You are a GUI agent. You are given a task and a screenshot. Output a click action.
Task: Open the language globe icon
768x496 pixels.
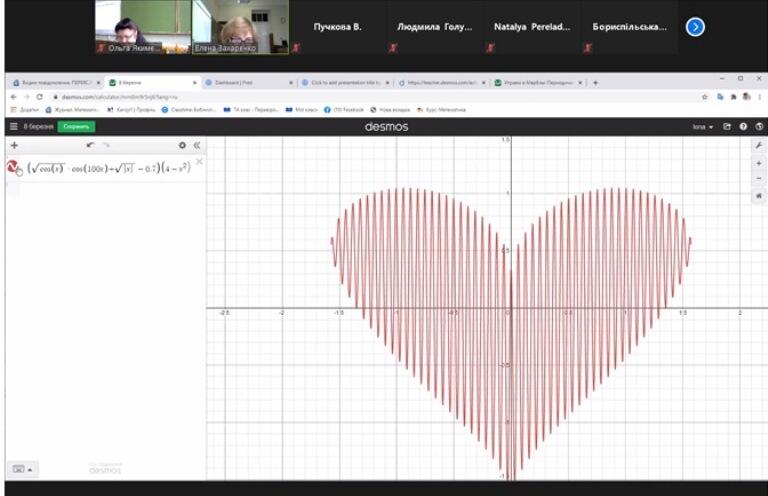[759, 126]
